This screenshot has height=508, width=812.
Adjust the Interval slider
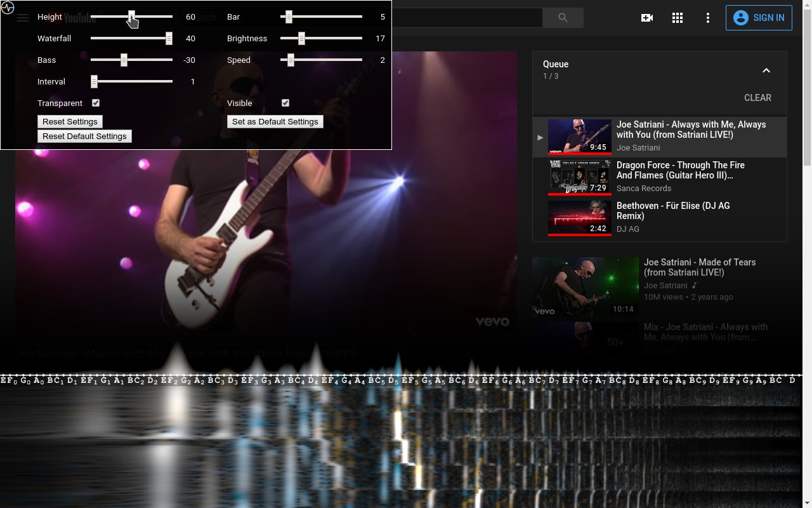point(131,81)
